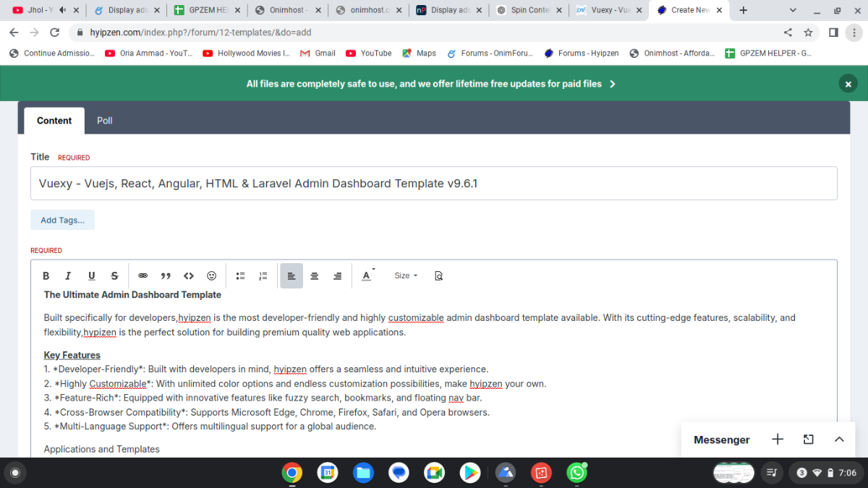Center-align the editor text
Screen dimensions: 868x488
pyautogui.click(x=315, y=275)
